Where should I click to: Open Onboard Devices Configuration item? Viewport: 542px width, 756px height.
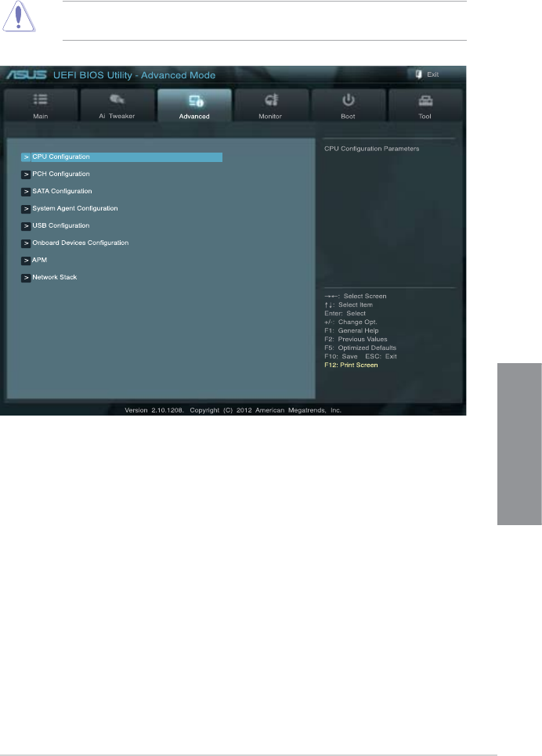point(80,243)
